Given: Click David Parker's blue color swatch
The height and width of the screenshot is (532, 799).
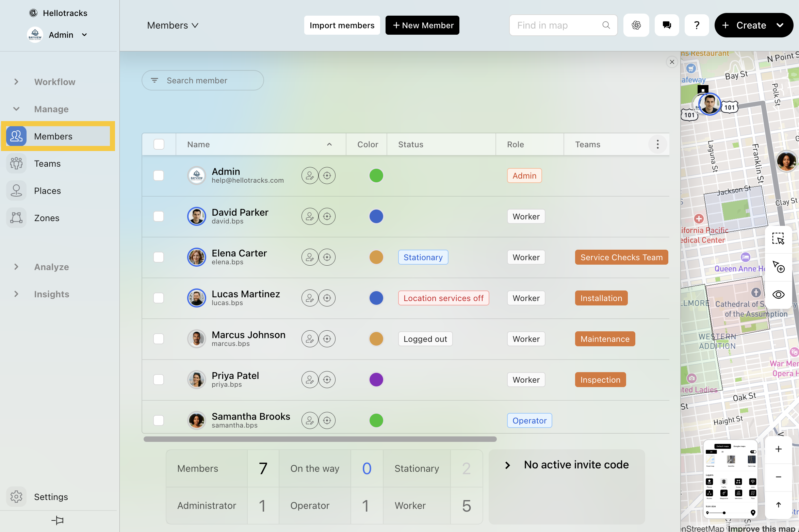Looking at the screenshot, I should (x=376, y=216).
